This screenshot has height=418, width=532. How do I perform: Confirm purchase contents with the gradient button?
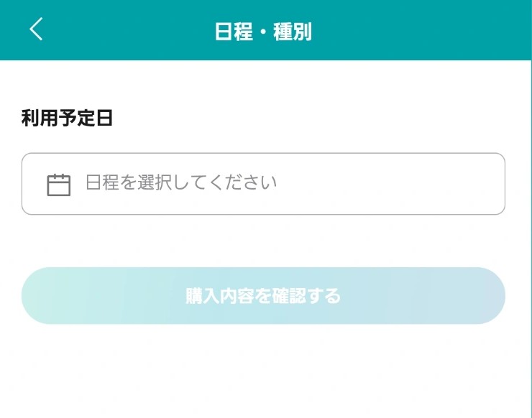point(263,296)
